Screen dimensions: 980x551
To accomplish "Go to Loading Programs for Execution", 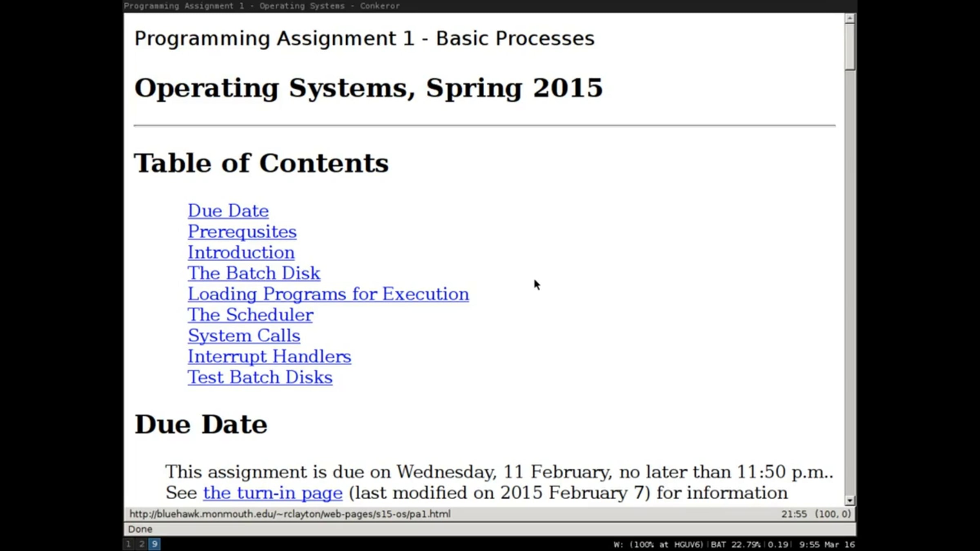I will point(328,294).
